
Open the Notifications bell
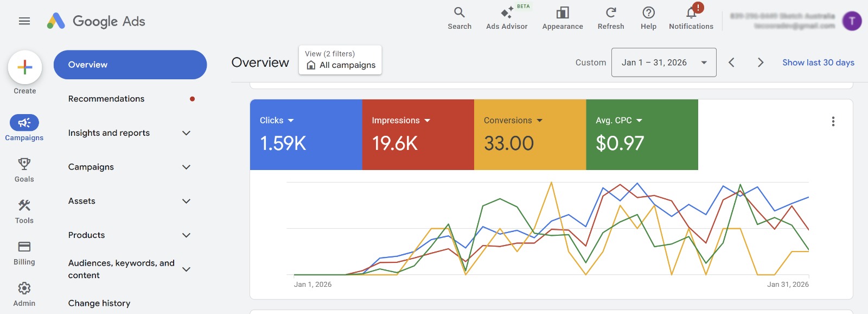[x=691, y=13]
